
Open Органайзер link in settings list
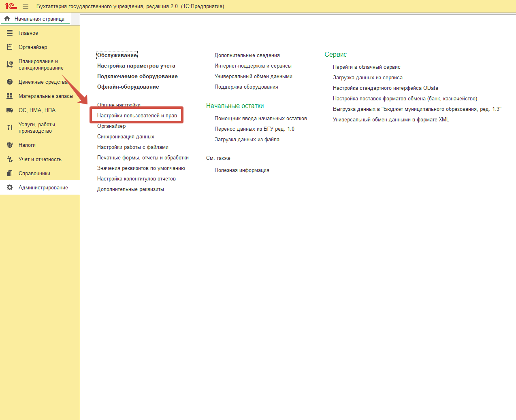[111, 126]
